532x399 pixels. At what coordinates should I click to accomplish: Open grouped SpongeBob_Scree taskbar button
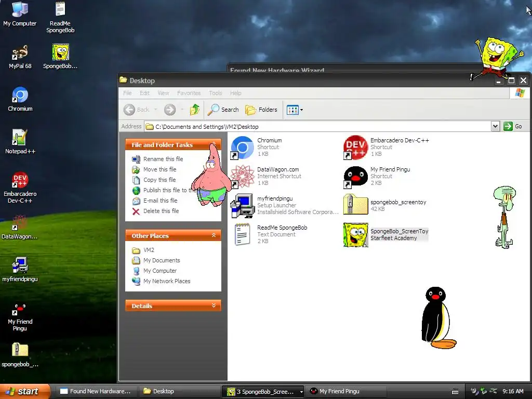point(262,392)
